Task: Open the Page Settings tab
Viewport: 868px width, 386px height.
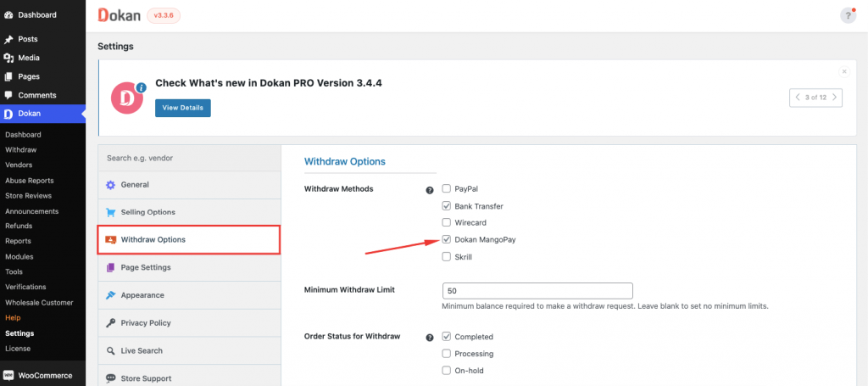Action: click(189, 267)
